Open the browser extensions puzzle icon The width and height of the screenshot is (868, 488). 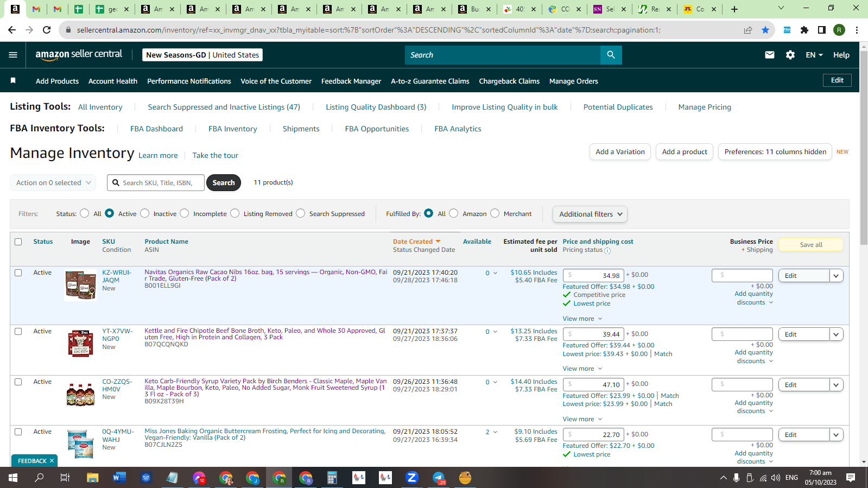(804, 30)
